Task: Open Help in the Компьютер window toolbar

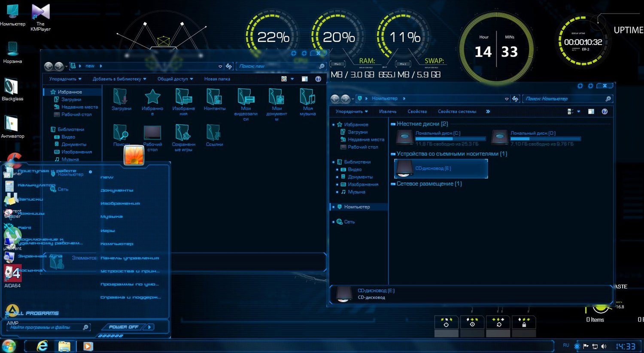Action: point(605,112)
